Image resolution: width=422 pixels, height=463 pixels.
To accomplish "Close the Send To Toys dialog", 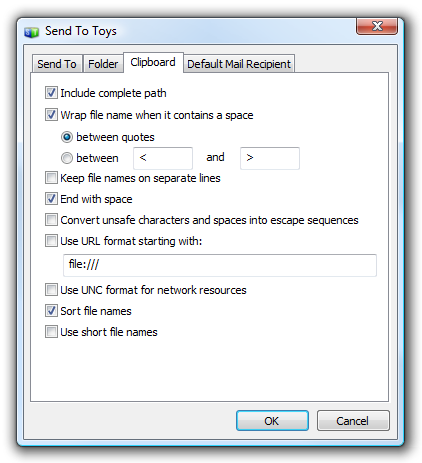I will click(377, 26).
